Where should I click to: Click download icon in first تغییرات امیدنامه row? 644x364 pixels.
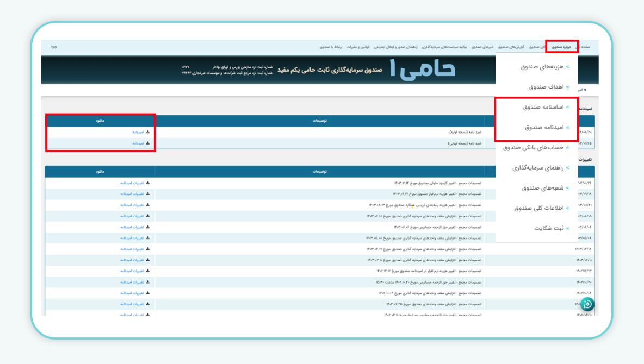(148, 183)
